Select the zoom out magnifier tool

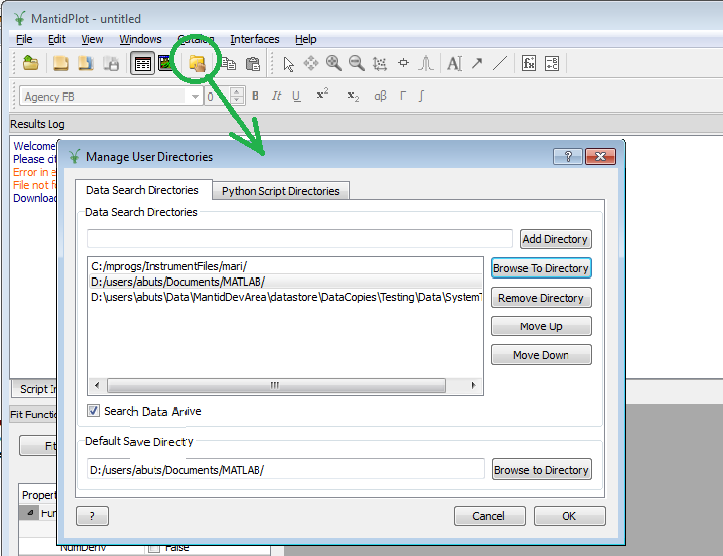pyautogui.click(x=357, y=63)
